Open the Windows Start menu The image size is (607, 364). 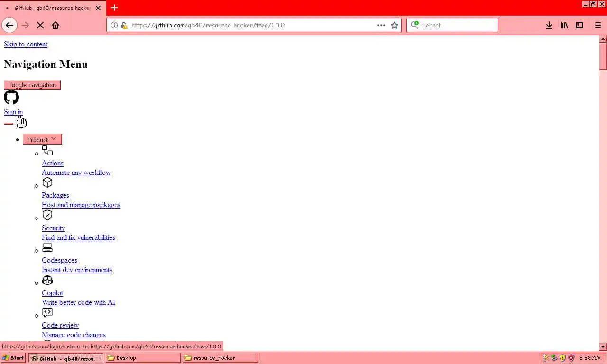pos(13,358)
